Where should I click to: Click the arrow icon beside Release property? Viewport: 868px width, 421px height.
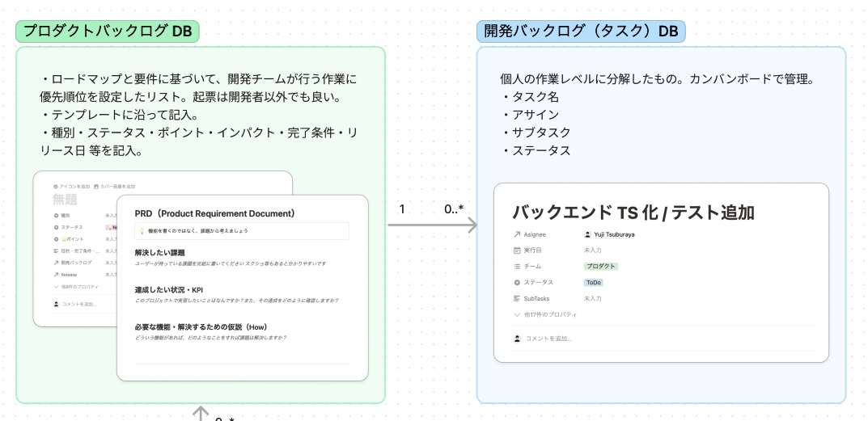pyautogui.click(x=56, y=275)
